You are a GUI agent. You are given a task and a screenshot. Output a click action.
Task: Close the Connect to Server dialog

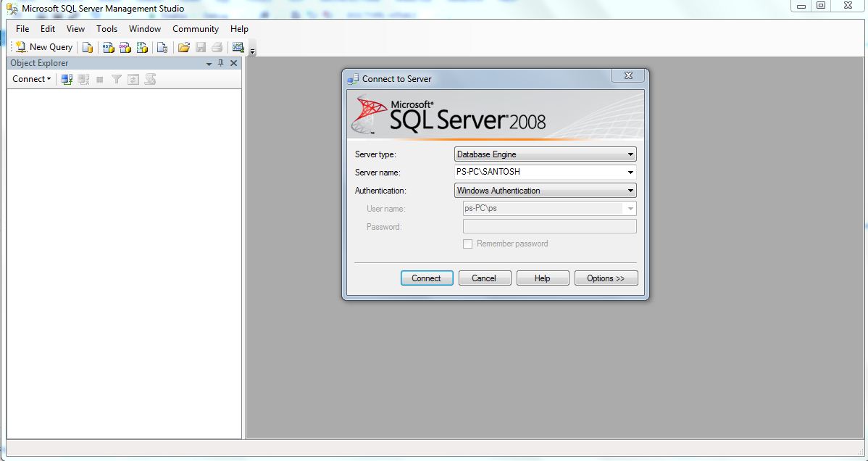coord(628,76)
